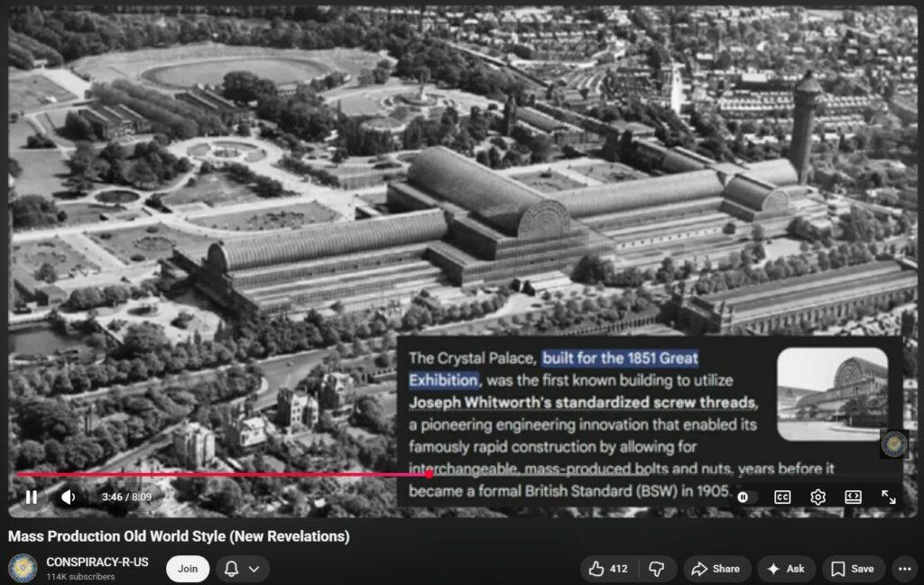Share this video
Image resolution: width=924 pixels, height=585 pixels.
(x=716, y=569)
